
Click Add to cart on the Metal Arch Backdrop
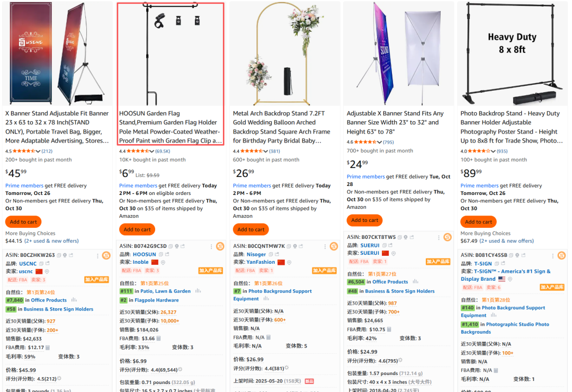coord(251,229)
